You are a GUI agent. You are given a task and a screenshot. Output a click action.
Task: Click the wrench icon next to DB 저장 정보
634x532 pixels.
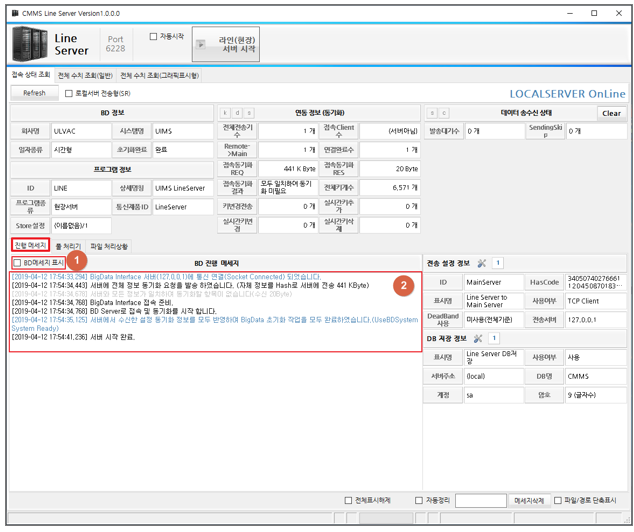[478, 338]
